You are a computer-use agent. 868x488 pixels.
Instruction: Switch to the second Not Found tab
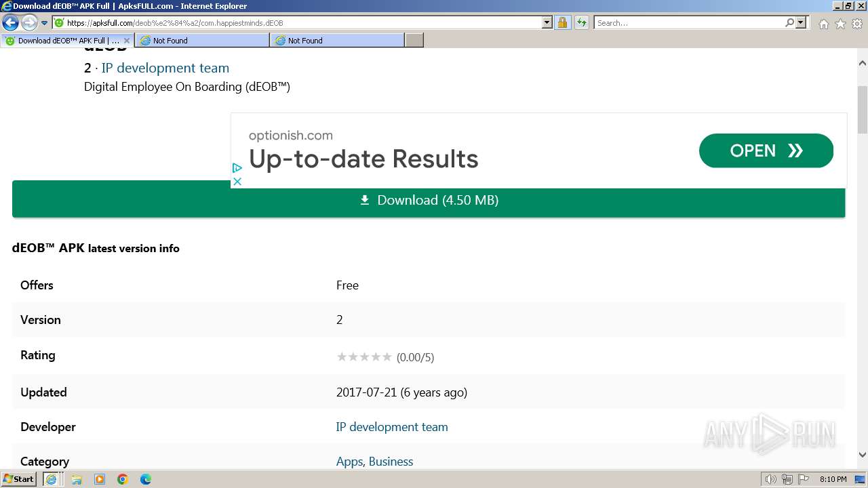click(x=337, y=41)
